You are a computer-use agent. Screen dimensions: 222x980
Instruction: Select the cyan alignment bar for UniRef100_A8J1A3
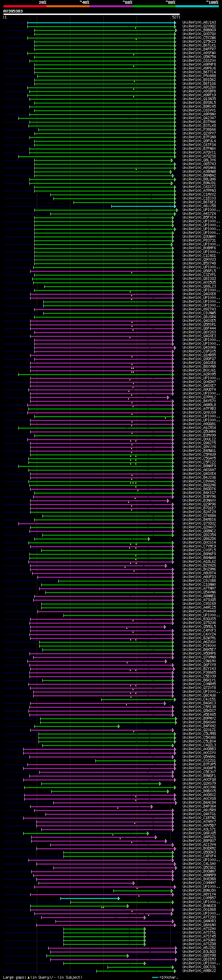pos(101,23)
